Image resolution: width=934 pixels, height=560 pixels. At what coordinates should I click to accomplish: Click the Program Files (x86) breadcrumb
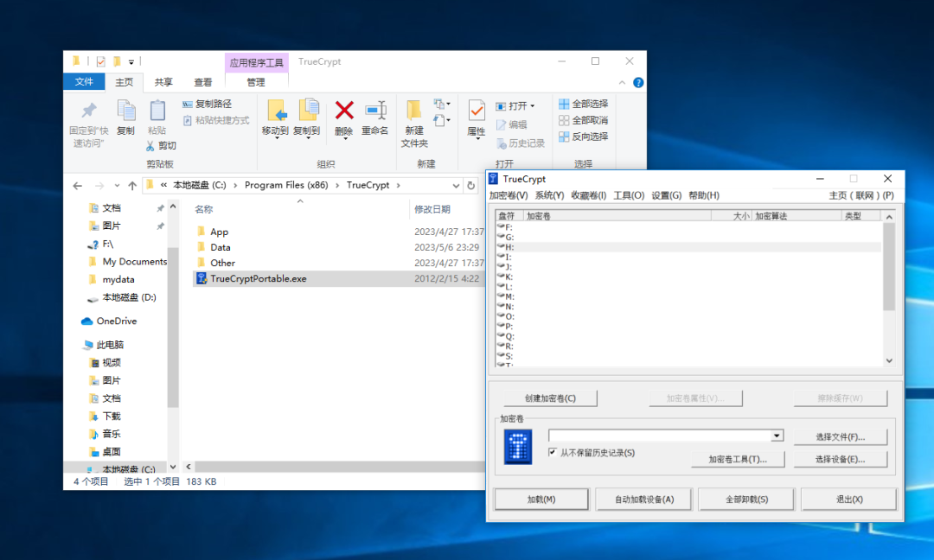pyautogui.click(x=286, y=186)
